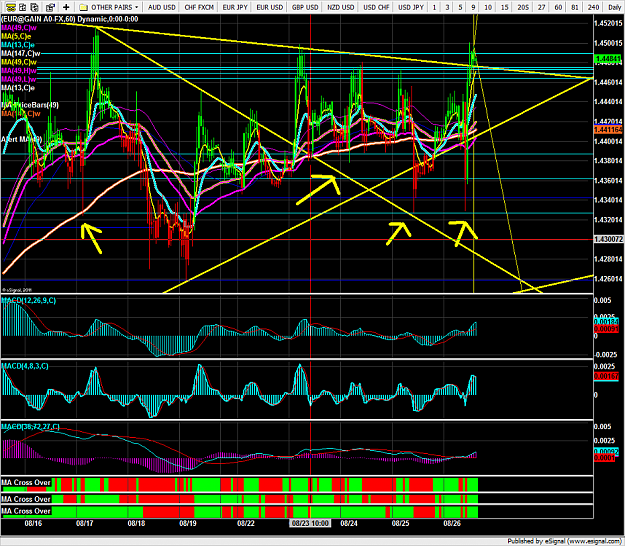Click the 08/26 date on time axis
The image size is (625, 546).
tap(452, 523)
